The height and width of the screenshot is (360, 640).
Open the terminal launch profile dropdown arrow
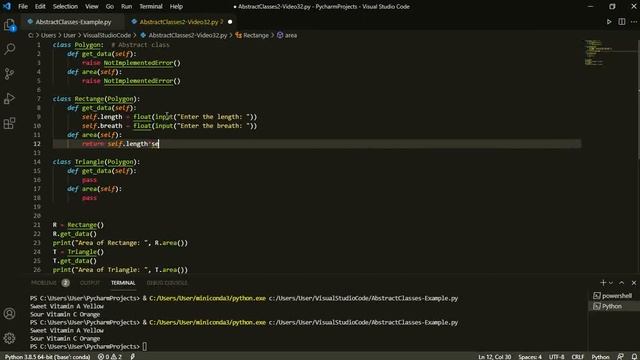[611, 282]
